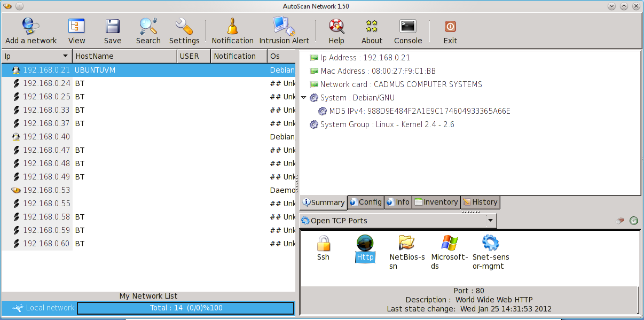Screen dimensions: 644x320
Task: Select host 192.168.0.47
Action: (x=148, y=150)
